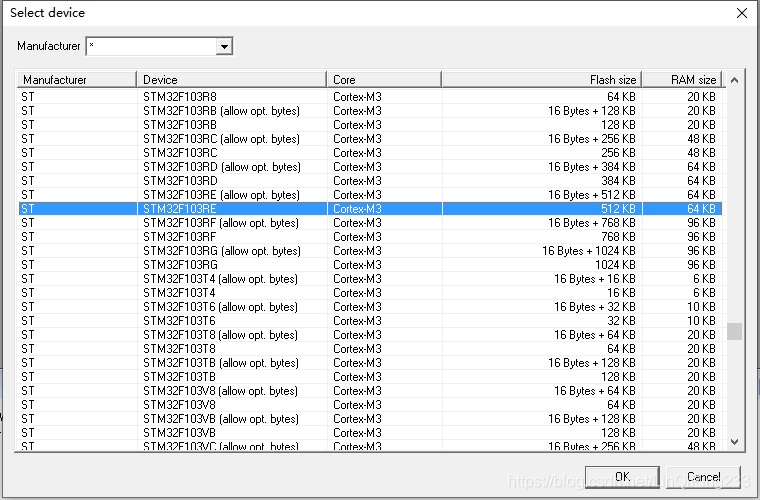Select STM32F103T6 (allow opt. bytes) row
760x500 pixels.
(370, 307)
